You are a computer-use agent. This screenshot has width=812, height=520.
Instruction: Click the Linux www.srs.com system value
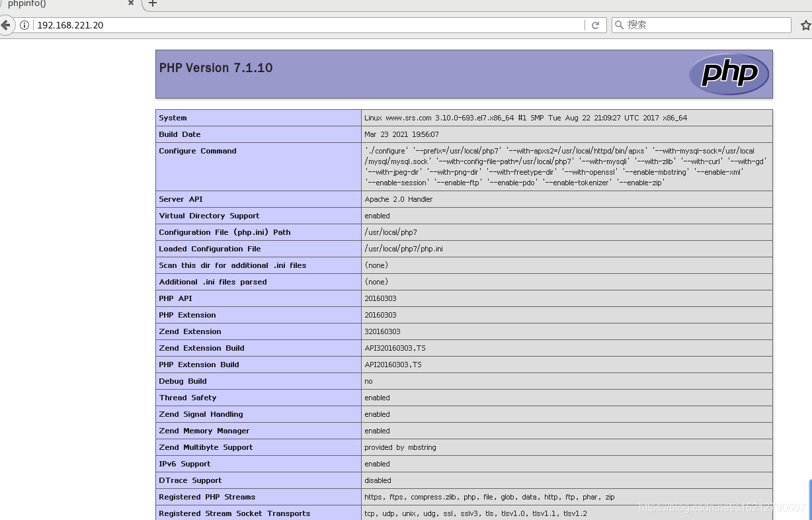(x=526, y=118)
